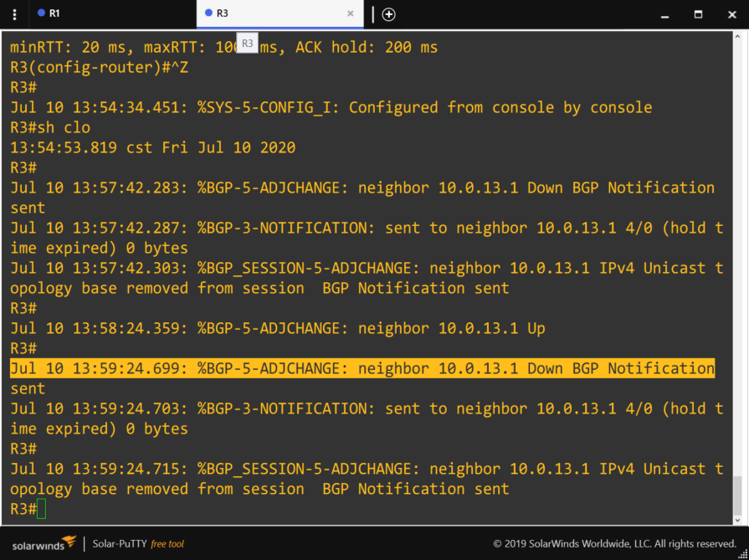Grab the resize grip in the window corner
This screenshot has width=749, height=560.
742,553
